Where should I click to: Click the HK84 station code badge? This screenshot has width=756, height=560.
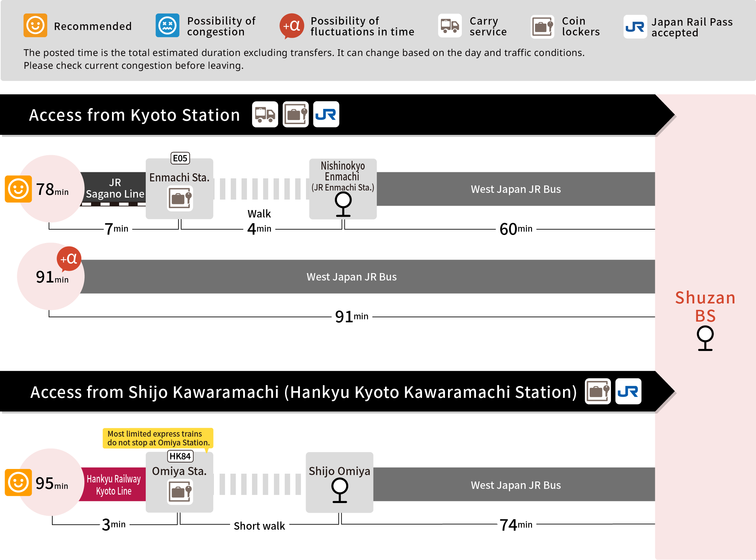(x=180, y=456)
